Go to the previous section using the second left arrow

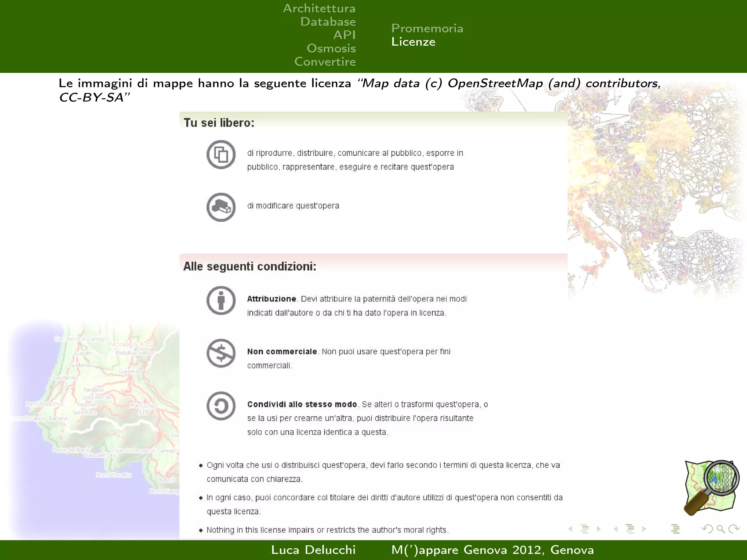(616, 529)
